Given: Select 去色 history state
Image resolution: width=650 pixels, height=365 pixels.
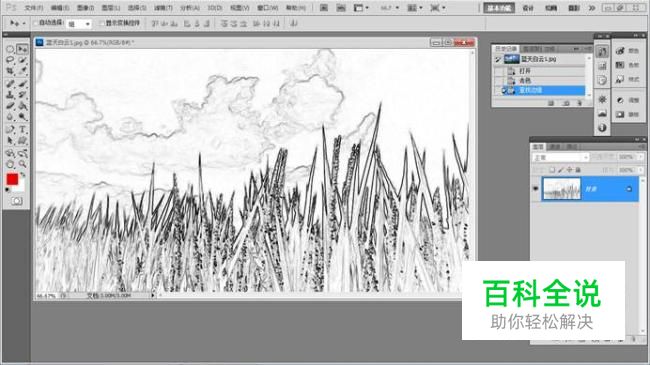Looking at the screenshot, I should [544, 80].
